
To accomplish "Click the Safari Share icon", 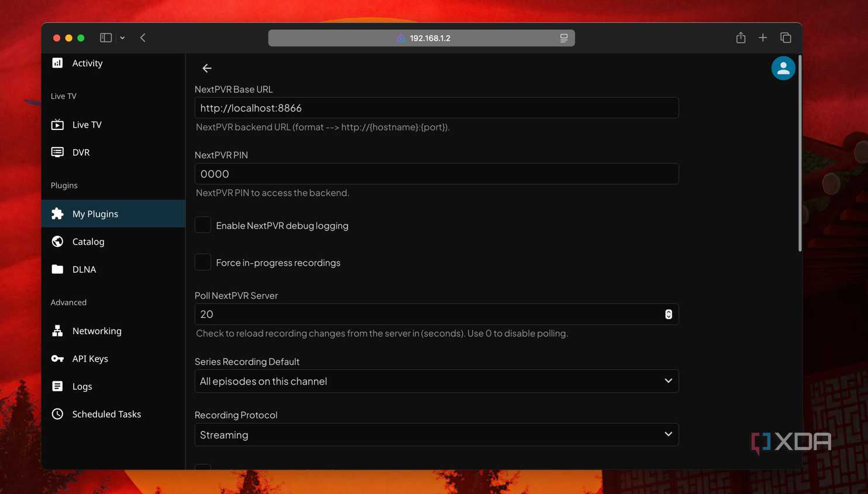I will [740, 37].
